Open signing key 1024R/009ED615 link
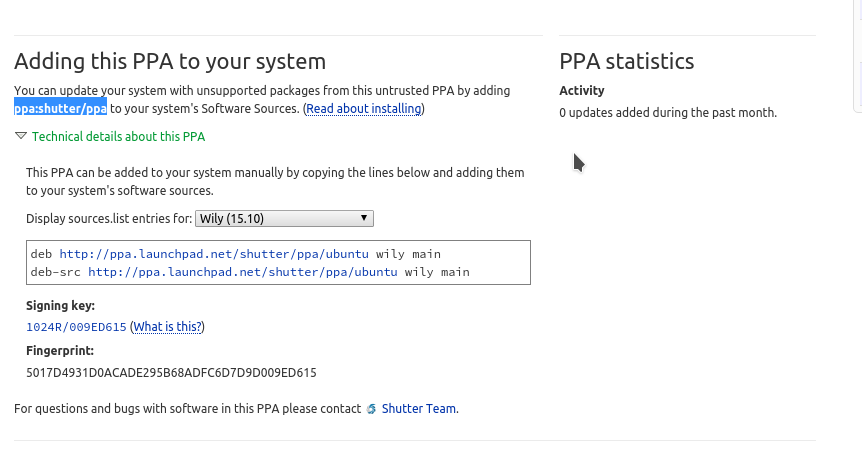Image resolution: width=862 pixels, height=452 pixels. [x=76, y=327]
